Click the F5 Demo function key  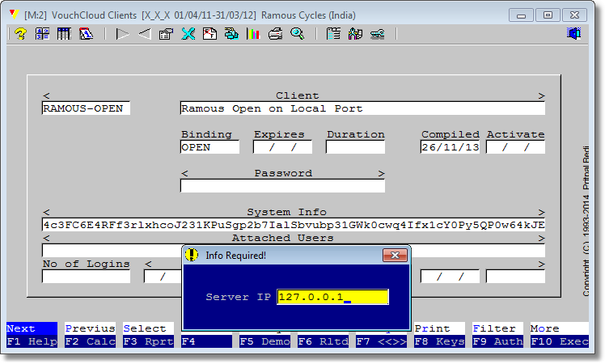tap(264, 341)
